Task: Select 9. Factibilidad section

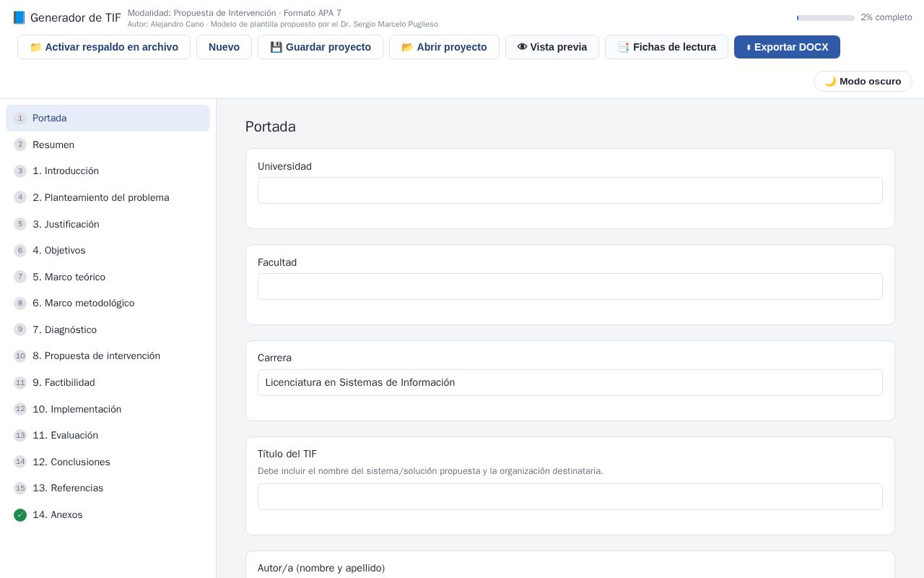Action: pos(108,383)
